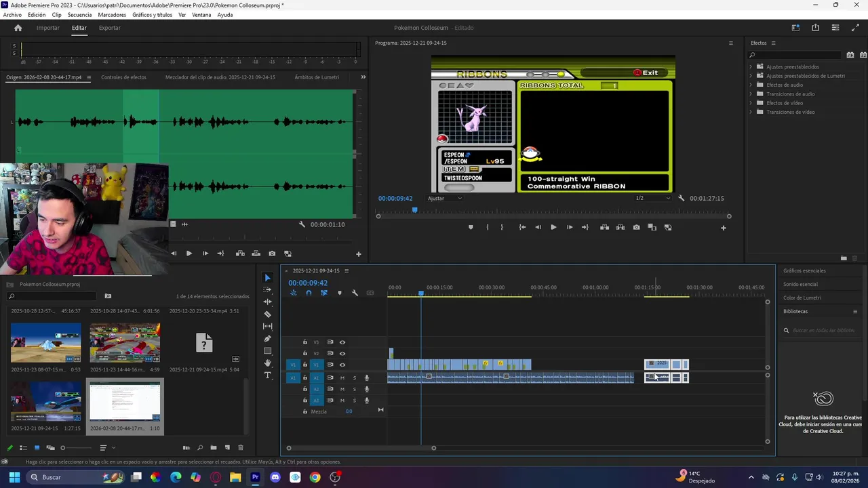Viewport: 868px width, 488px height.
Task: Select the Selection tool arrow
Action: pyautogui.click(x=267, y=277)
